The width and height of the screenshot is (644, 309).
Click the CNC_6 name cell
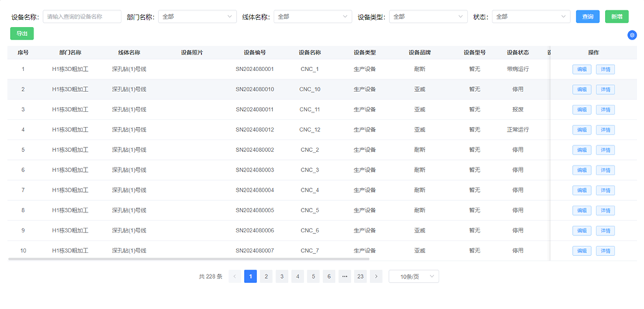click(x=310, y=230)
